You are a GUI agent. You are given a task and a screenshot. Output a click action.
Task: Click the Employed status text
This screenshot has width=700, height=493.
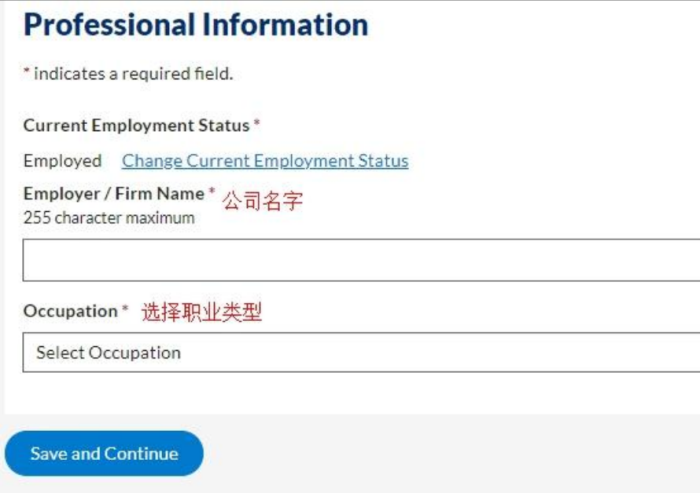(x=62, y=161)
